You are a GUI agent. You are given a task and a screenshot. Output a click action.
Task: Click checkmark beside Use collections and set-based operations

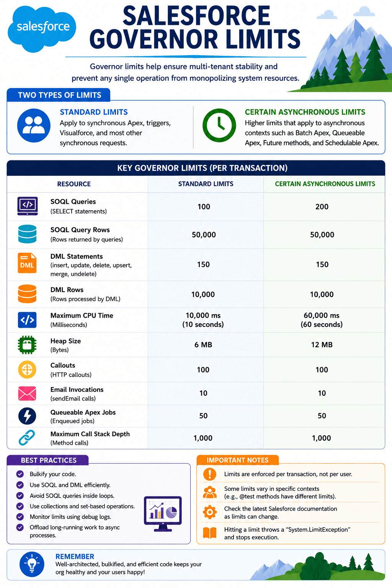point(20,506)
